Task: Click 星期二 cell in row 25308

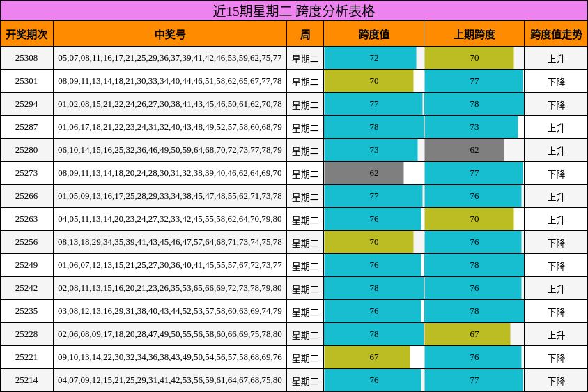Action: (x=305, y=59)
